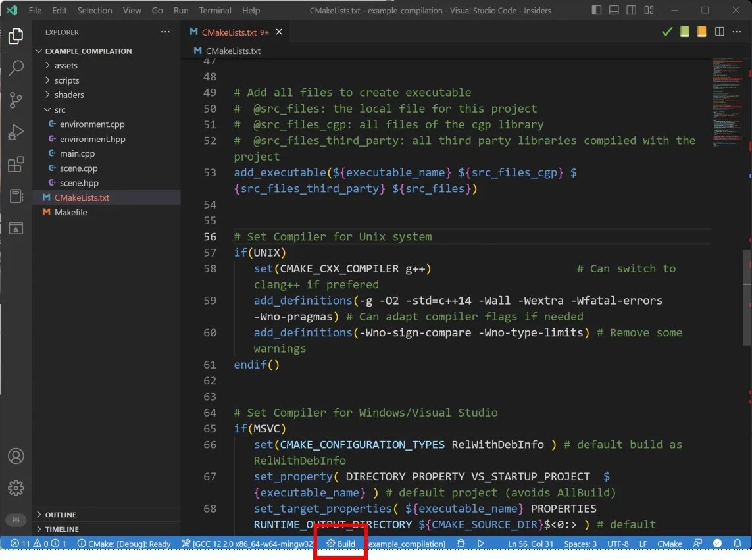The image size is (752, 560).
Task: Click the round checkmark status icon
Action: (718, 543)
